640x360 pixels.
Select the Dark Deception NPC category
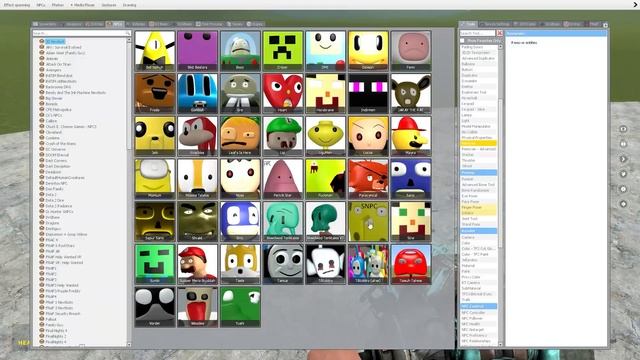click(x=58, y=167)
